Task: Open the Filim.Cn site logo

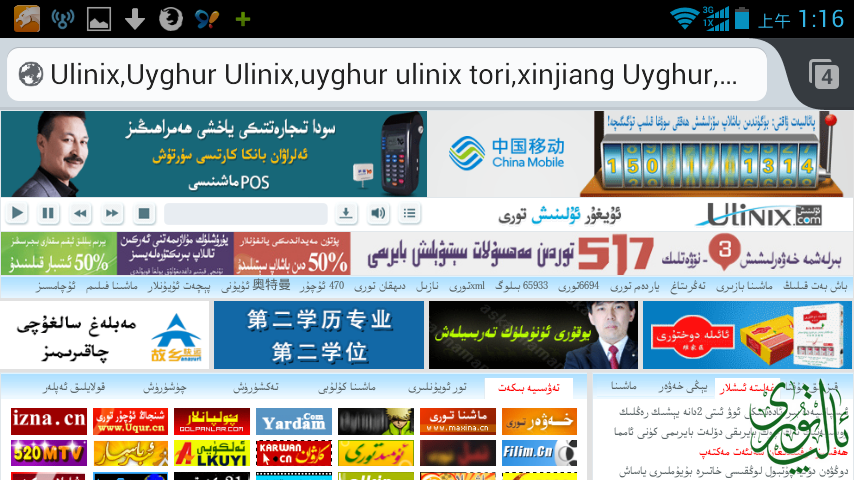Action: point(539,453)
